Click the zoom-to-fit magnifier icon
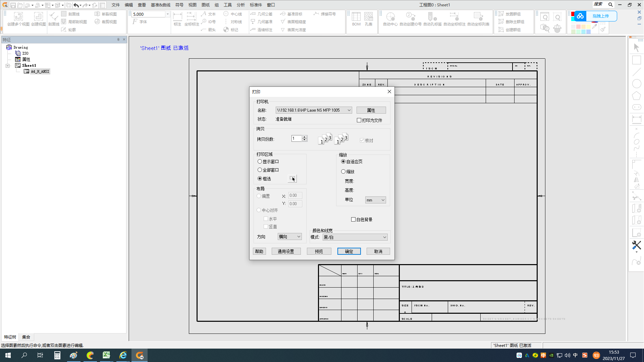Screen dimensions: 644x362 tap(545, 17)
